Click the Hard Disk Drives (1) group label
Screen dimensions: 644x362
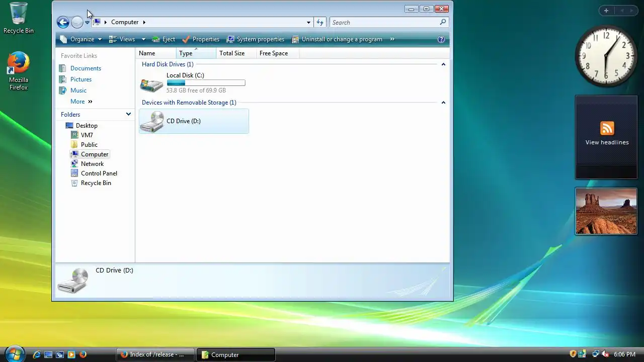click(x=168, y=64)
